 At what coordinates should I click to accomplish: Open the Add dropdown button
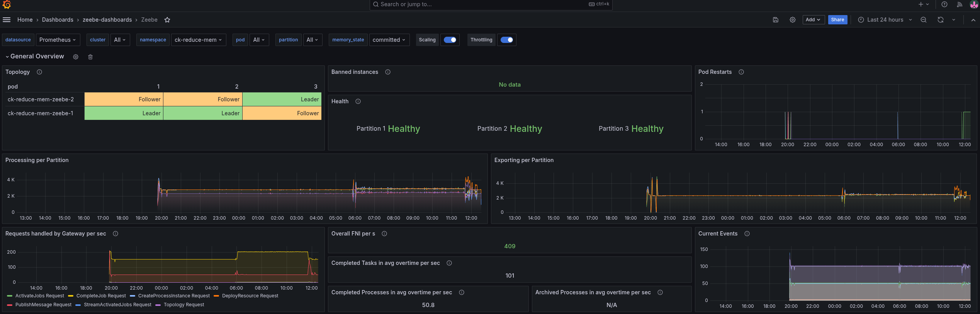tap(813, 20)
